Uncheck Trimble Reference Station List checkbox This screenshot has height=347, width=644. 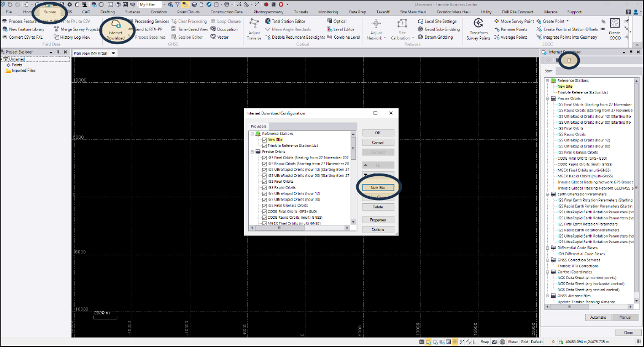coord(264,146)
